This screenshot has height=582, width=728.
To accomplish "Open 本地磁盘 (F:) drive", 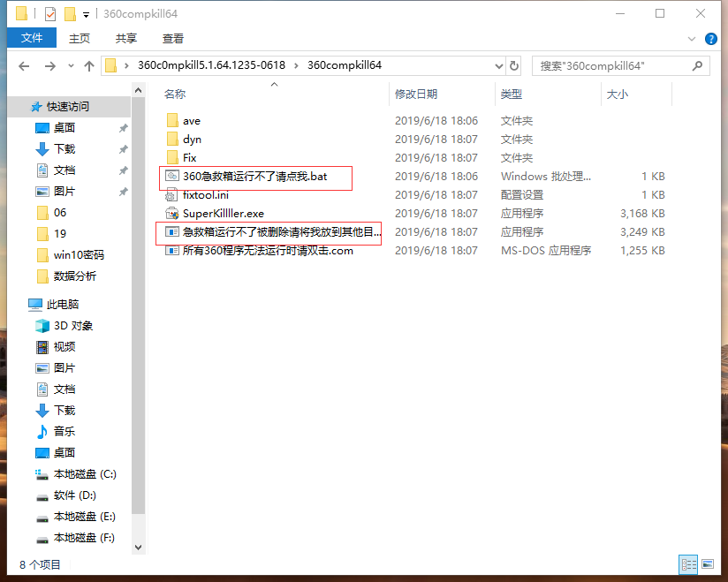I will click(84, 538).
